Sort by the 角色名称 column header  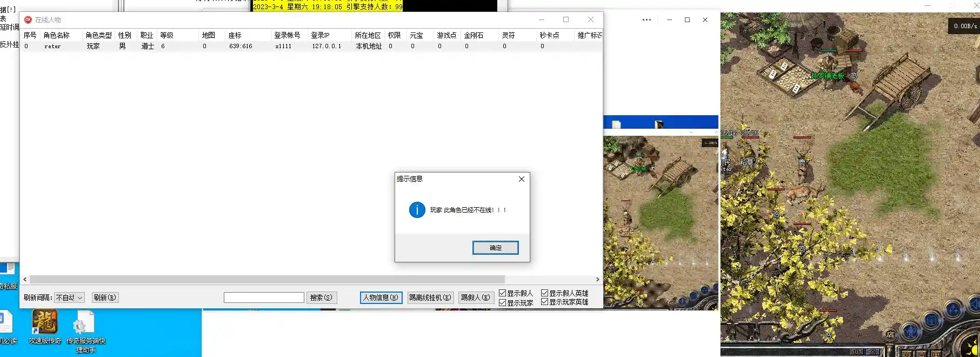62,35
